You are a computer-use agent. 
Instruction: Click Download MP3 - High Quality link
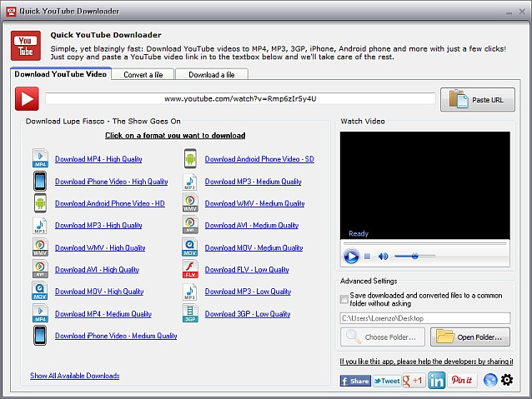pos(98,226)
